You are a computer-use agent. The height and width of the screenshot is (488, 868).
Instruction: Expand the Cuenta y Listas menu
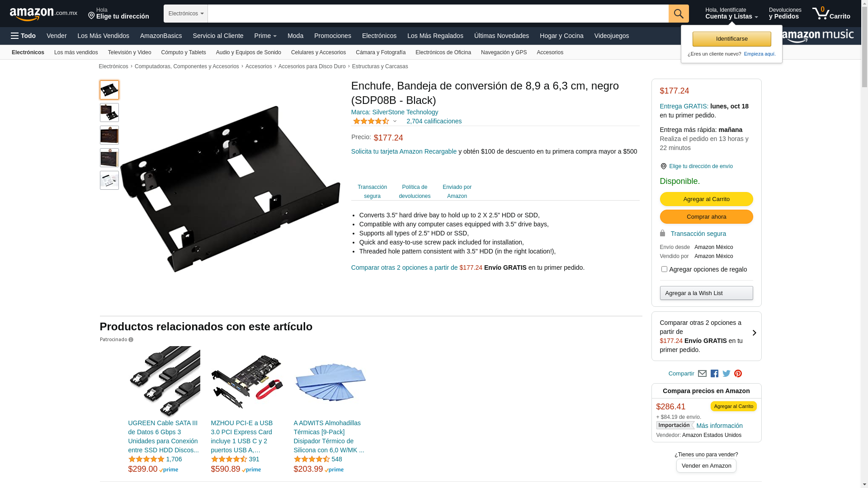pos(731,14)
